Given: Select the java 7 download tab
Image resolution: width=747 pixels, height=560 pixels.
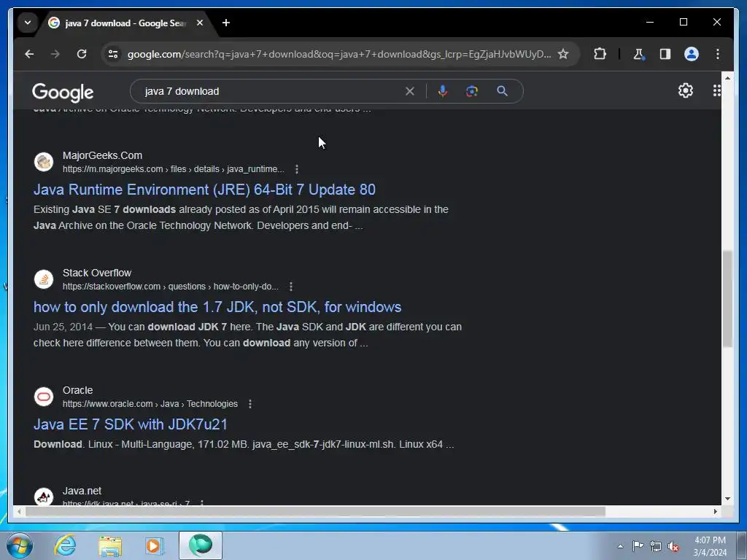Looking at the screenshot, I should pos(126,23).
